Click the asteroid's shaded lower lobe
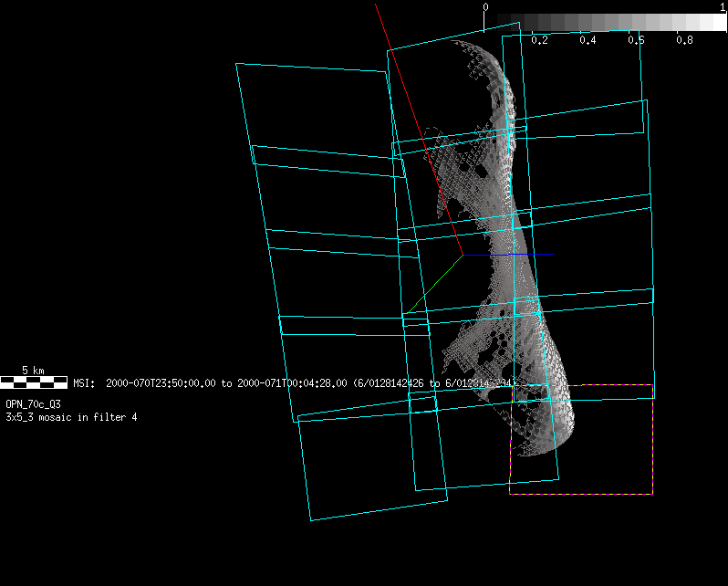728x586 pixels. tap(547, 402)
